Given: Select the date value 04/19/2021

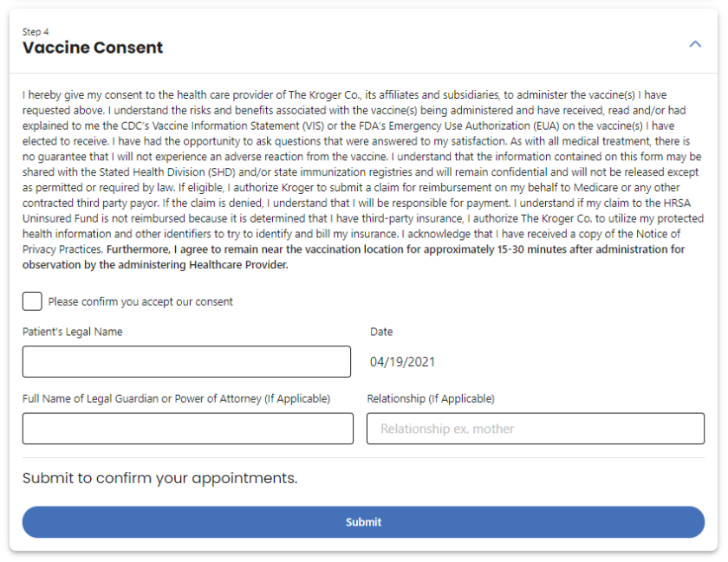Looking at the screenshot, I should tap(402, 362).
